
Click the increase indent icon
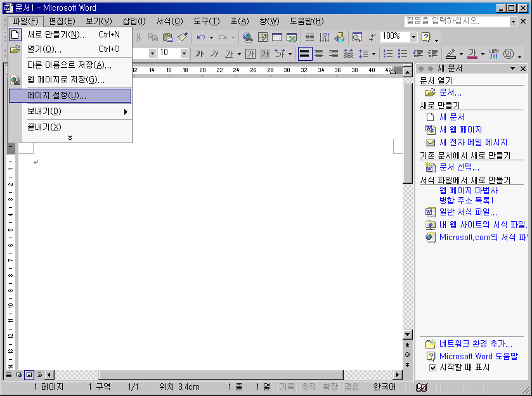tap(432, 54)
